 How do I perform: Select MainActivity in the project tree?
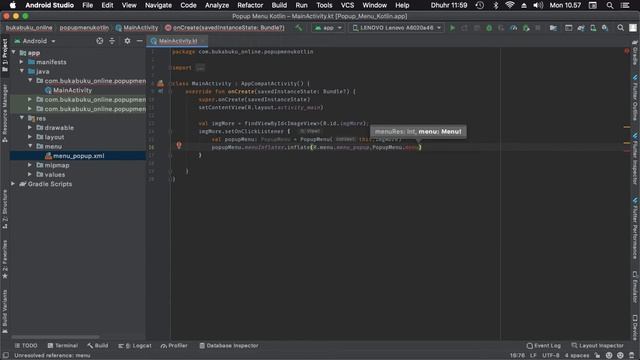point(68,90)
